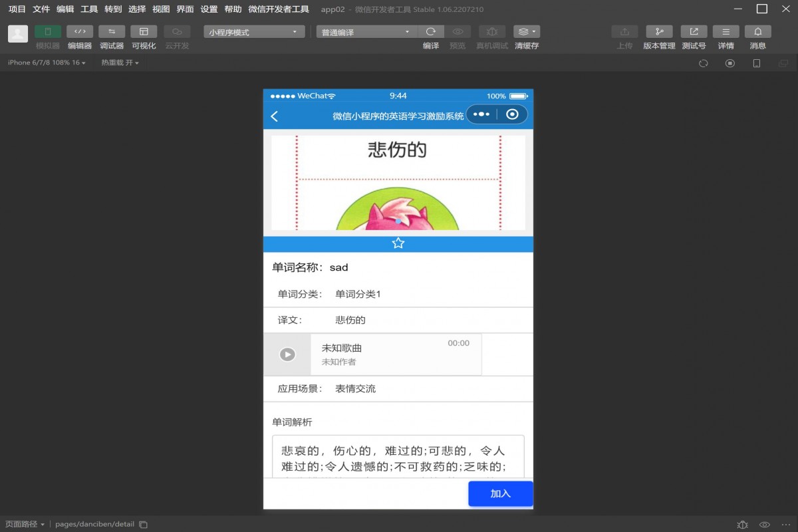Click the 悲伤的 word card image
The image size is (798, 532).
[x=398, y=183]
